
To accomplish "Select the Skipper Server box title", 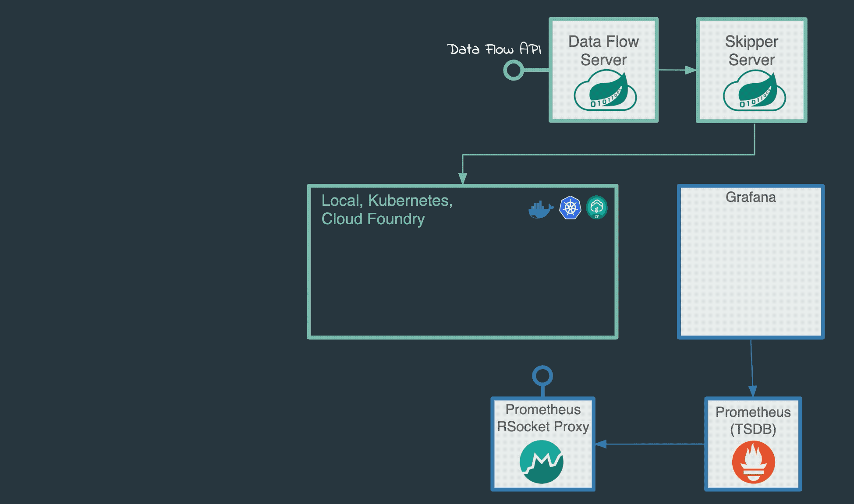I will (751, 51).
